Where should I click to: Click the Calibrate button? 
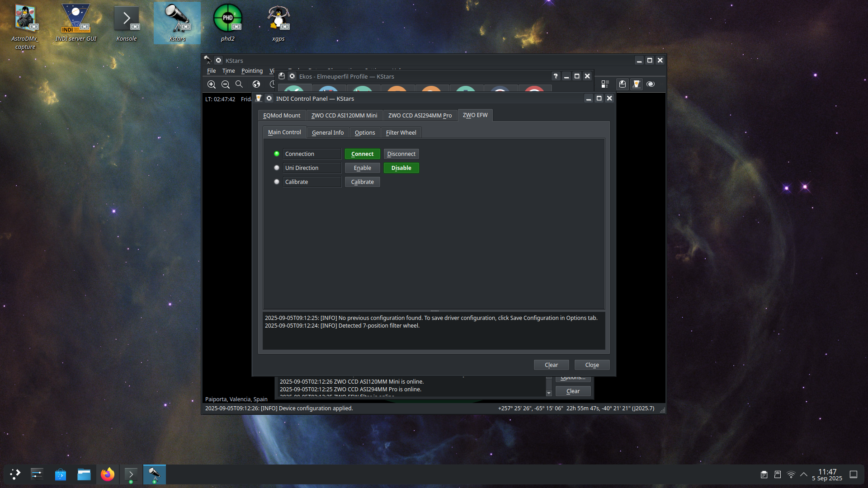point(363,182)
